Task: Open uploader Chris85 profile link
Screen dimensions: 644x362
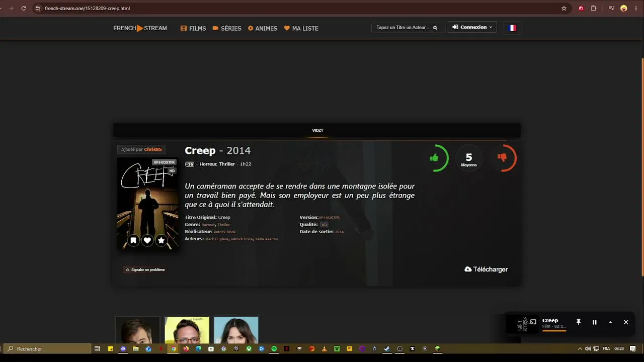Action: click(153, 149)
